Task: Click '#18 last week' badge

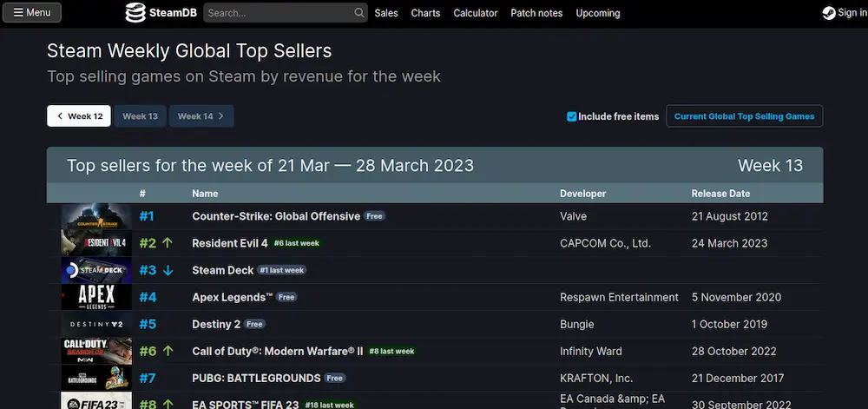Action: (x=330, y=405)
